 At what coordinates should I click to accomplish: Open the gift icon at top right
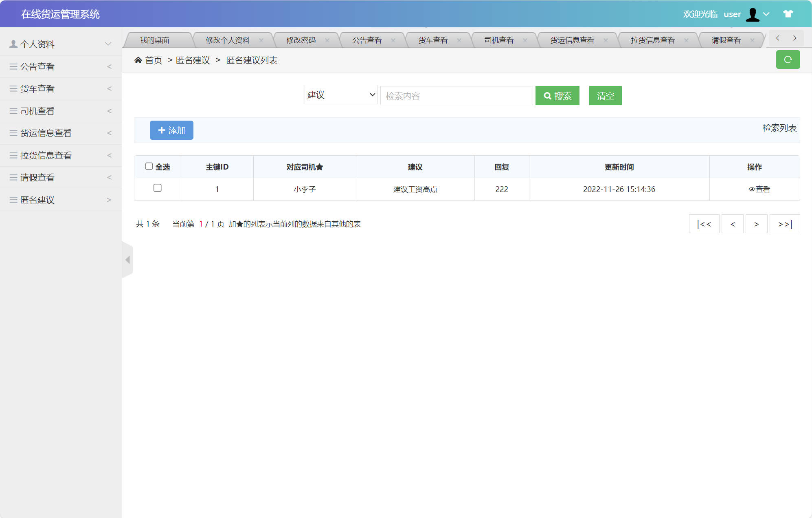[787, 14]
